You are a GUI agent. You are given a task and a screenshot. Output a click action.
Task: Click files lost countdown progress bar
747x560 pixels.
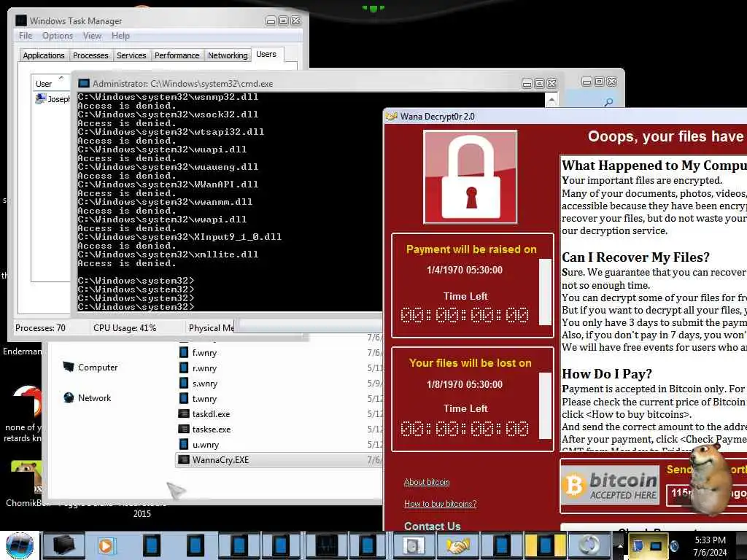click(545, 405)
